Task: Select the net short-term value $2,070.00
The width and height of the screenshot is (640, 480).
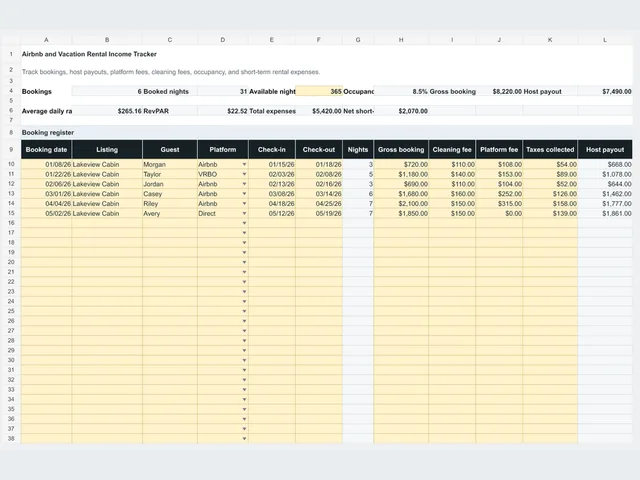Action: (x=401, y=111)
